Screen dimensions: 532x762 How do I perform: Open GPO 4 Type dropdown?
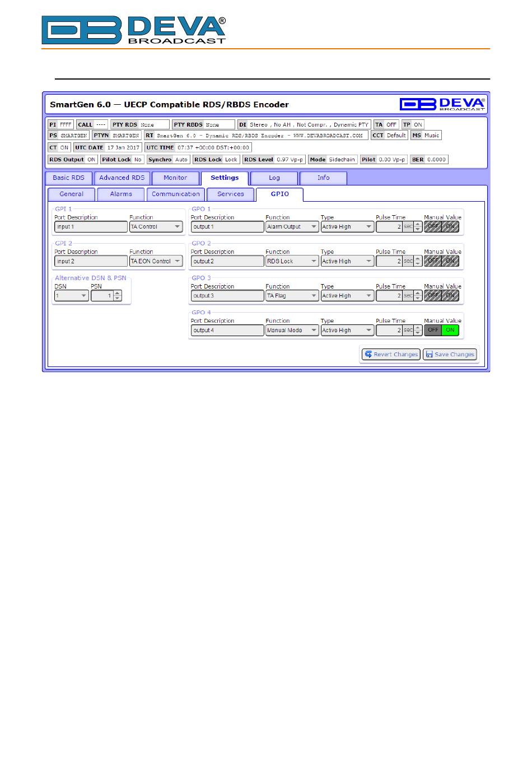(347, 330)
